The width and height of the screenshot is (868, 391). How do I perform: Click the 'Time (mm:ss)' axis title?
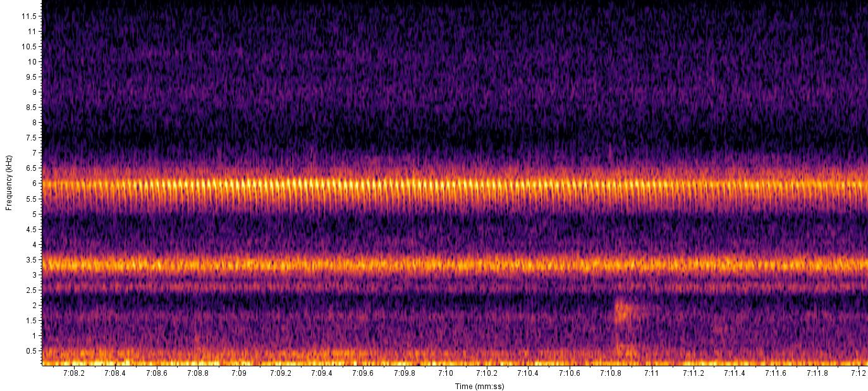click(479, 386)
